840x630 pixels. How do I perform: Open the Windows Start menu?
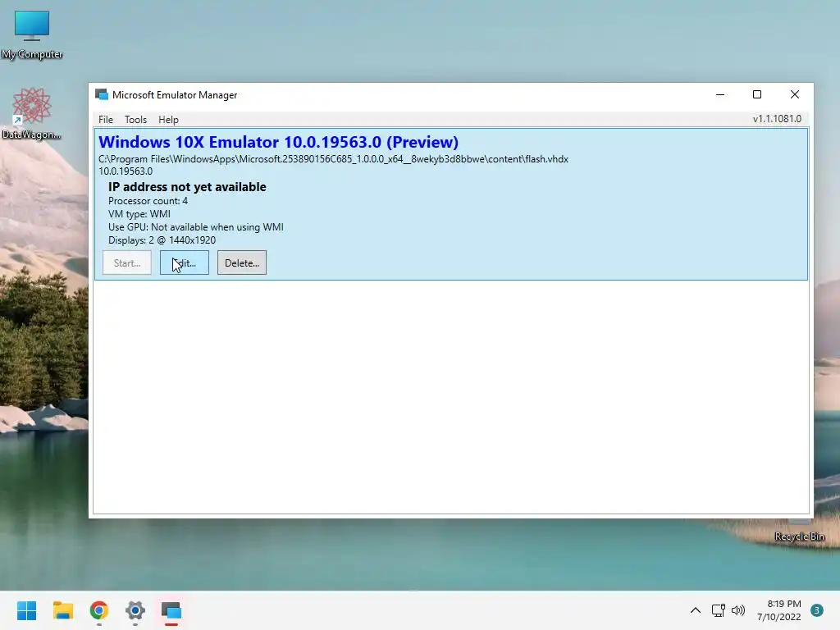(x=26, y=610)
